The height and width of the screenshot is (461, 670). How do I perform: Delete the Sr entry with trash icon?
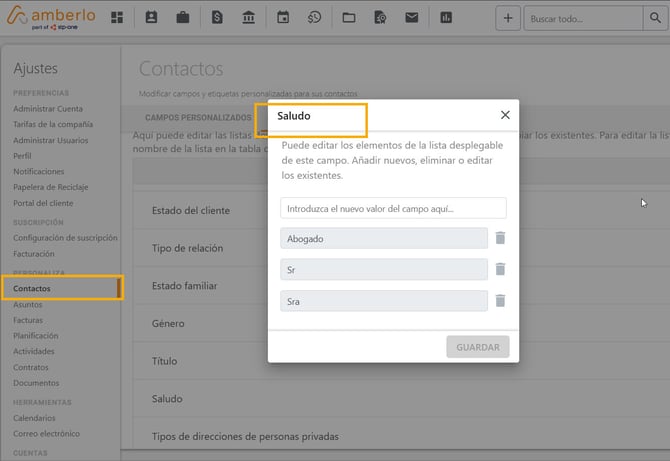pos(500,269)
